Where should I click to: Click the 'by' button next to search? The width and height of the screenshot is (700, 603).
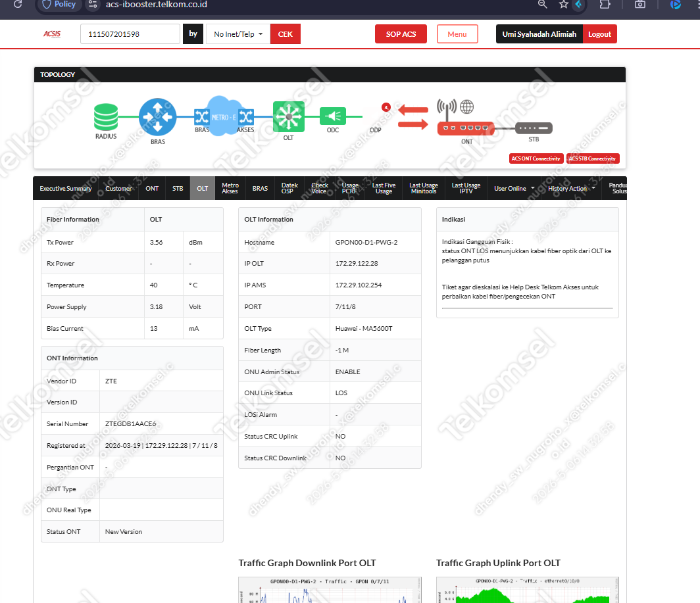coord(193,34)
